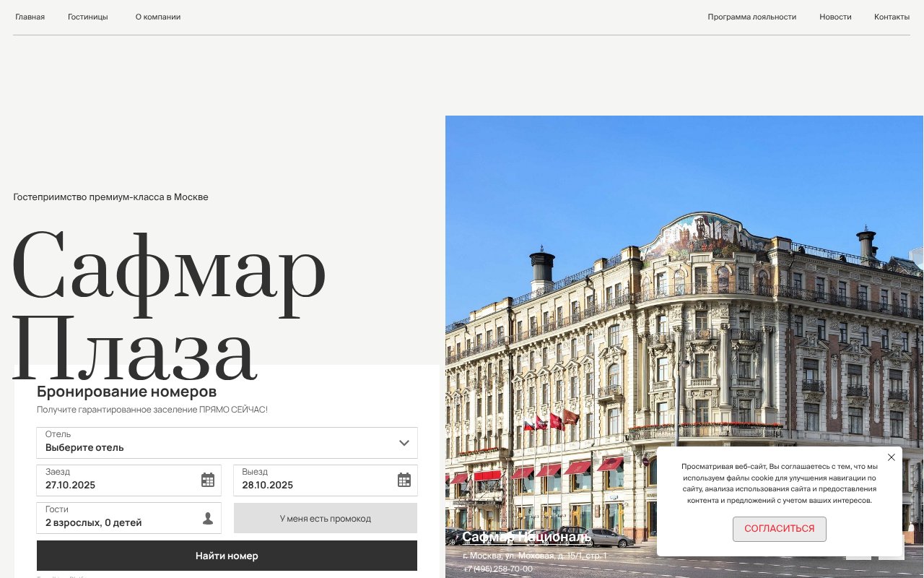Click the guest silhouette icon in Гости field
This screenshot has width=924, height=578.
(208, 517)
